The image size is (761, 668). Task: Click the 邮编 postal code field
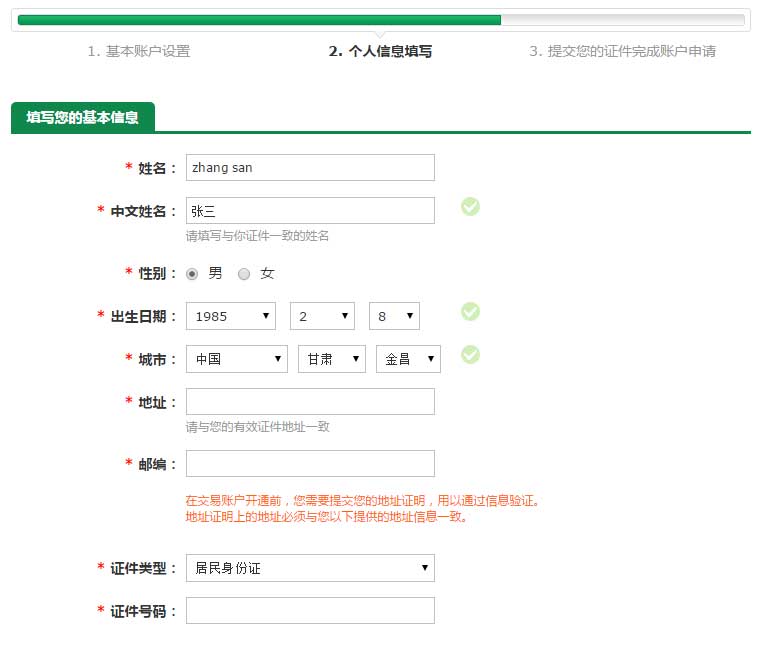(x=310, y=464)
